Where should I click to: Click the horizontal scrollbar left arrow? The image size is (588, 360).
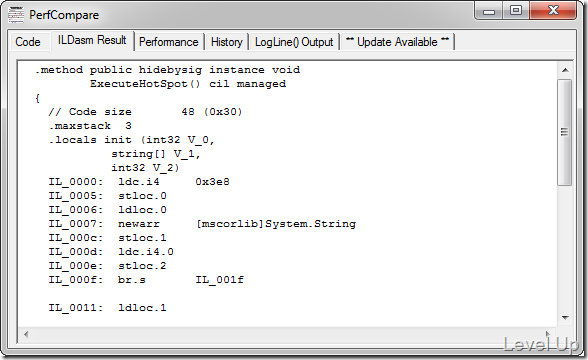point(26,334)
